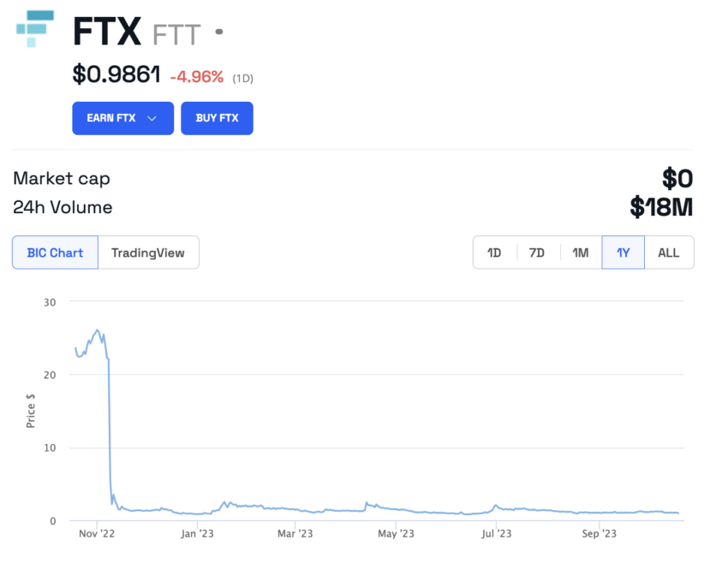Select the 1M time range
The height and width of the screenshot is (564, 728).
click(580, 252)
